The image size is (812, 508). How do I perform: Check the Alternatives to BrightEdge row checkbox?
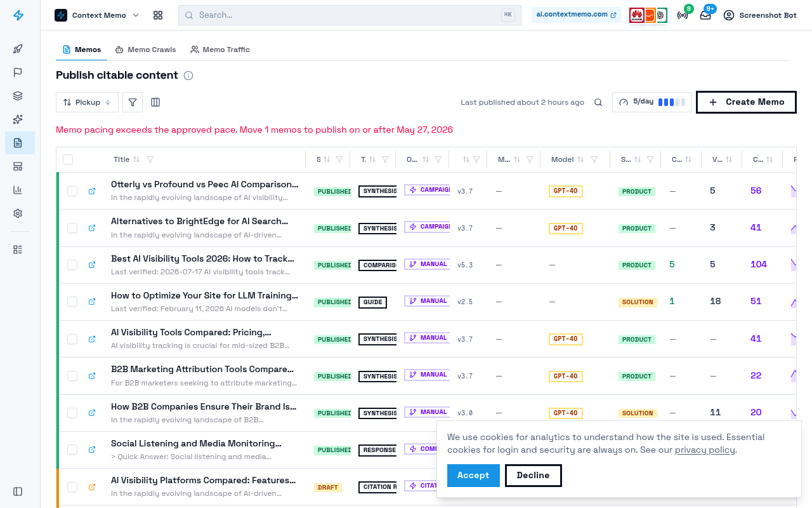coord(72,228)
